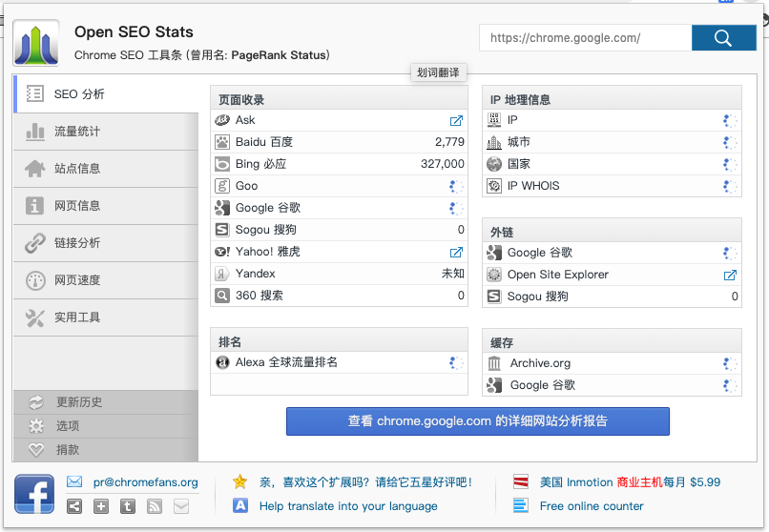Open the 捐款 donation item
769x532 pixels.
(x=106, y=450)
